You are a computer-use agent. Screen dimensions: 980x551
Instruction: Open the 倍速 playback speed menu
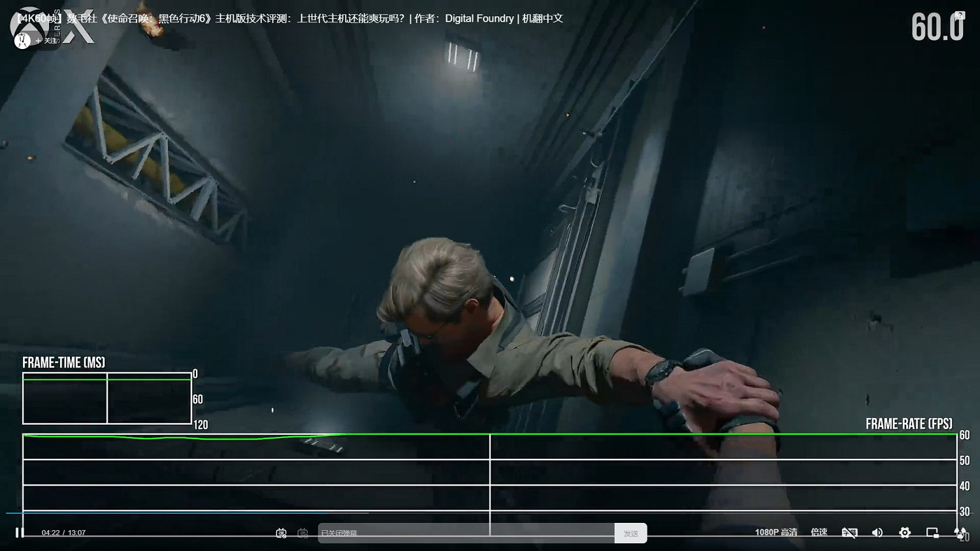click(819, 532)
